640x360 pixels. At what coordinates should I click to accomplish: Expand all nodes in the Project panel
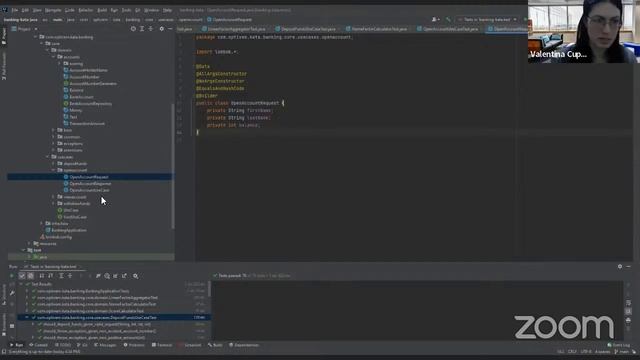[142, 29]
